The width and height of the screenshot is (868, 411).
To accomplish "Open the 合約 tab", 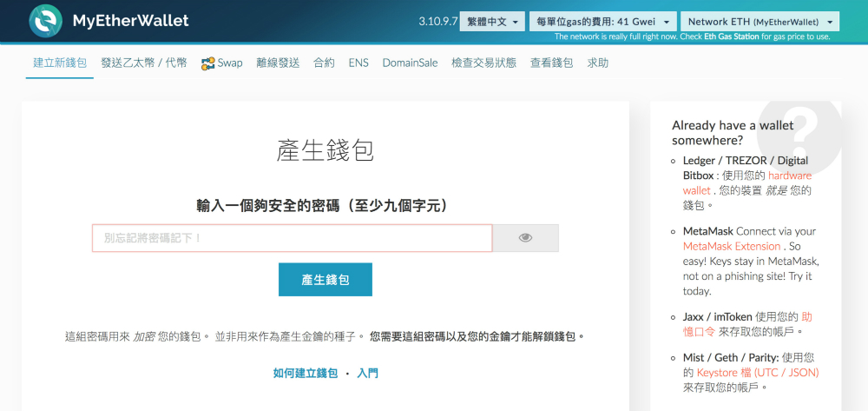I will coord(325,63).
